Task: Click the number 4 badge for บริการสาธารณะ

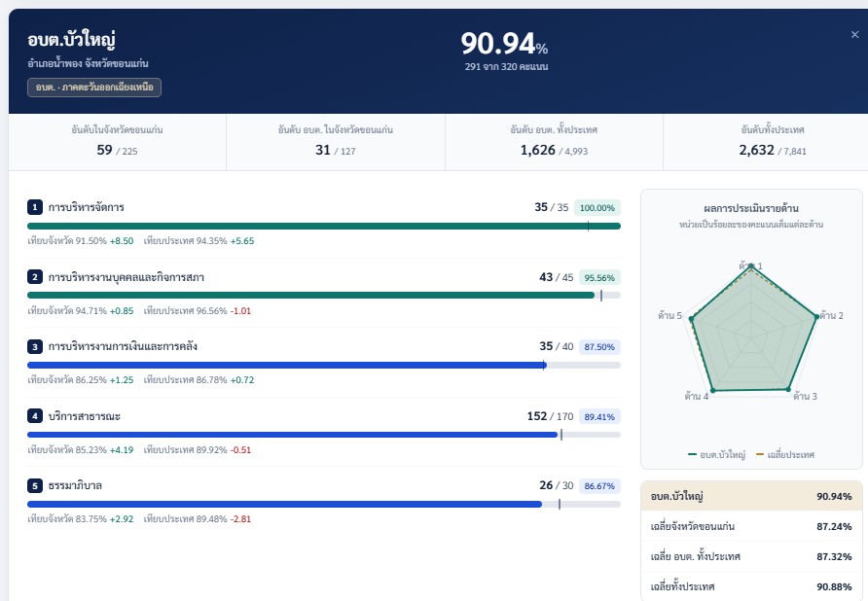Action: point(34,415)
